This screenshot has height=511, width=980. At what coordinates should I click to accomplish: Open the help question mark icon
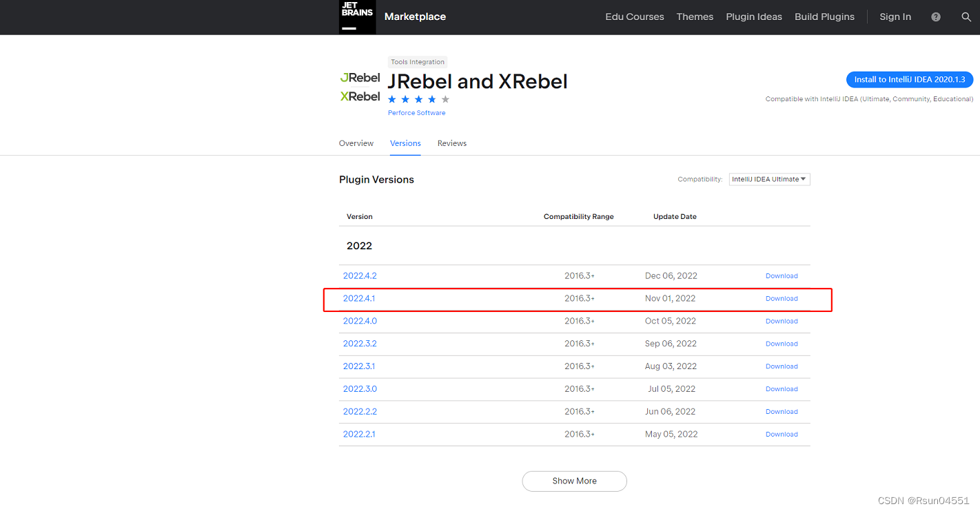[x=936, y=17]
